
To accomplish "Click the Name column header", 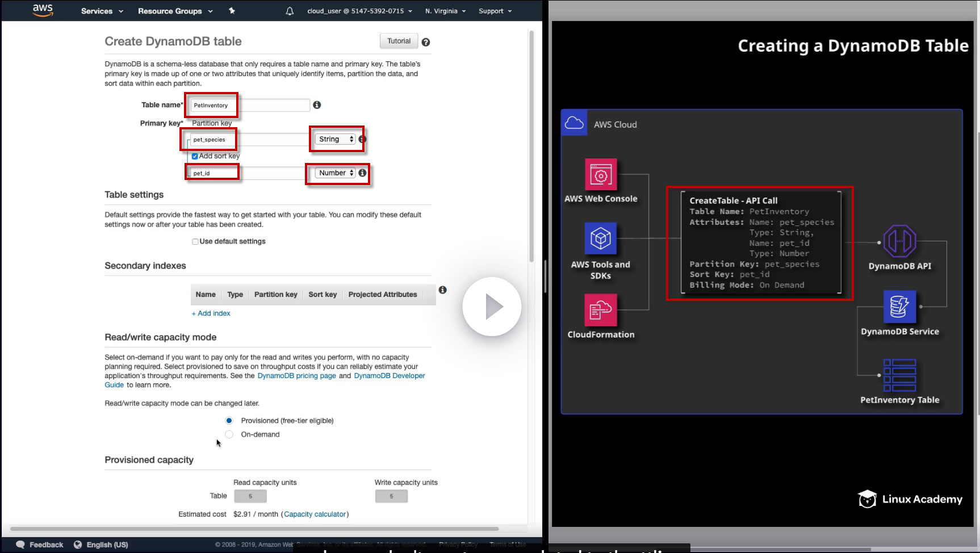I will [206, 295].
